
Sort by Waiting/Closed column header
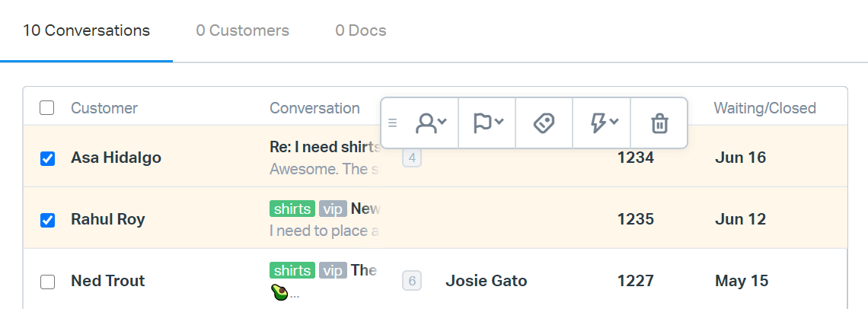coord(764,108)
